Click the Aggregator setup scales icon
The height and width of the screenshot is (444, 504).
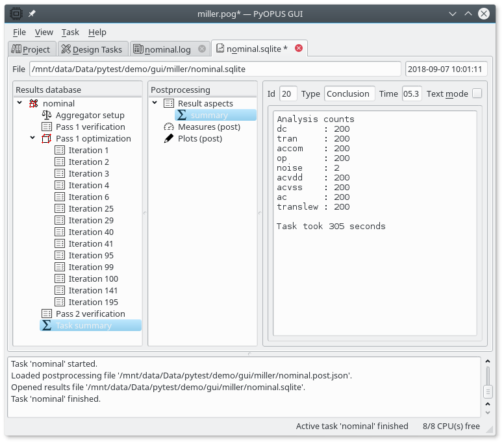46,115
